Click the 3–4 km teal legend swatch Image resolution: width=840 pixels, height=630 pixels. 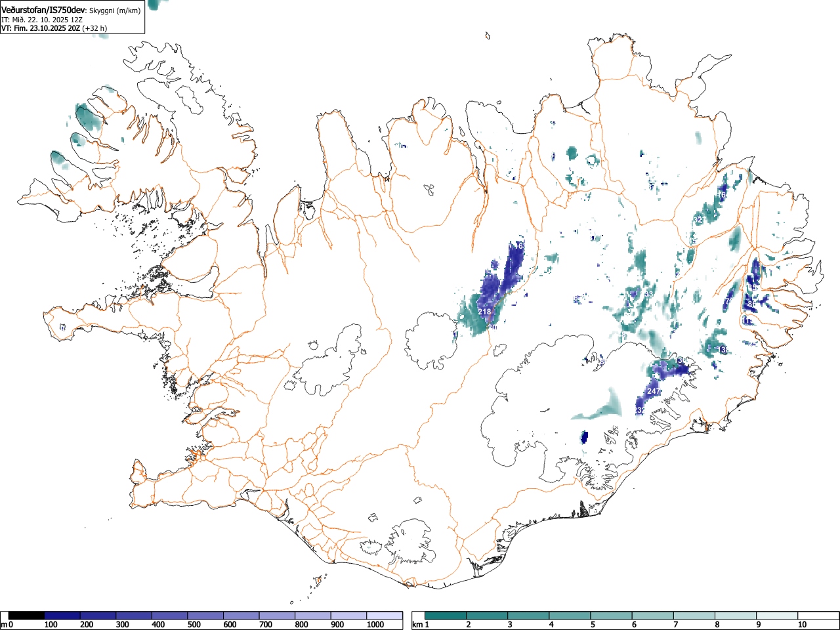[x=529, y=616]
